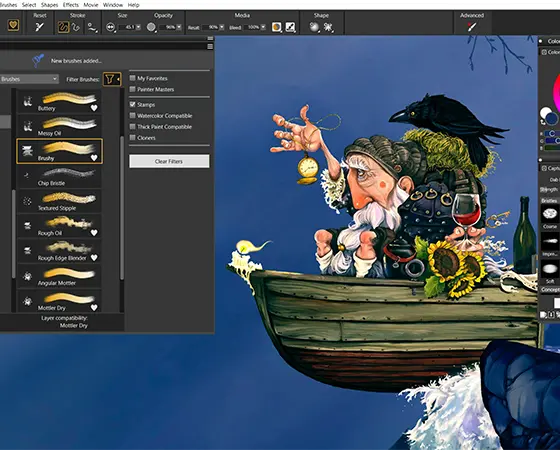Select the Coarse bristle dab thumbnail
Viewport: 560px width, 450px height.
pos(550,214)
